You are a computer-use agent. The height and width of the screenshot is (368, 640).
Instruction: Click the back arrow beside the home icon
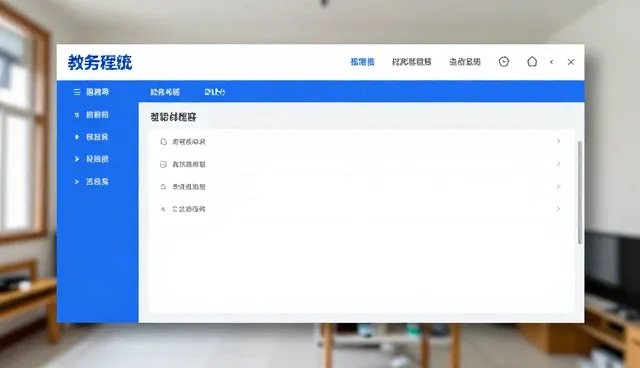click(x=551, y=62)
